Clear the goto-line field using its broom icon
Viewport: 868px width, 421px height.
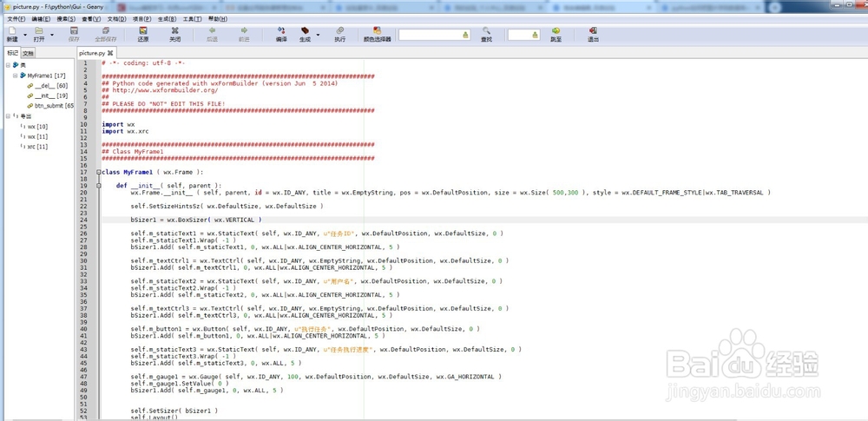click(536, 35)
